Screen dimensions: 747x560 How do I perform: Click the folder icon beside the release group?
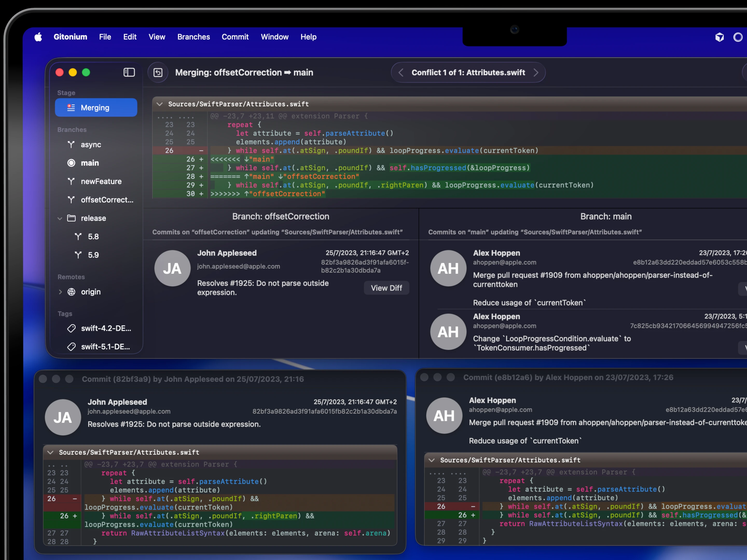click(72, 218)
